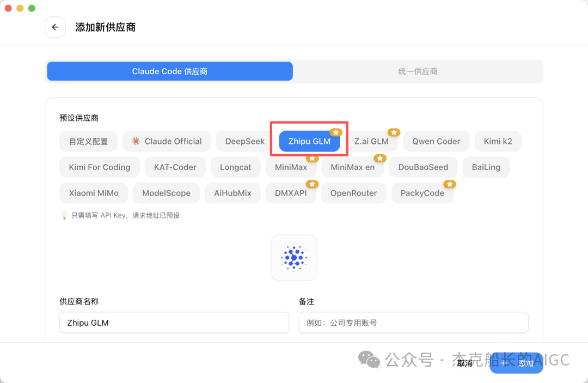Select the Longcat preset
Viewport: 588px width, 383px height.
(x=236, y=167)
